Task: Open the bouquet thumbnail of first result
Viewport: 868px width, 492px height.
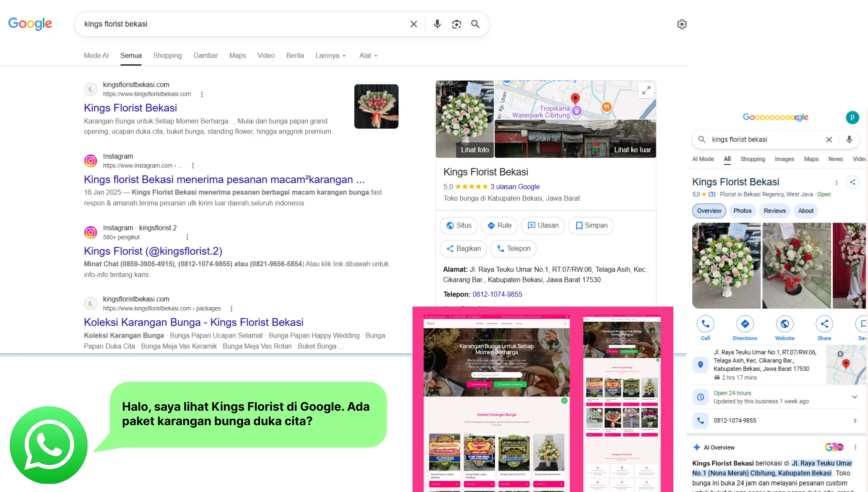Action: [376, 106]
